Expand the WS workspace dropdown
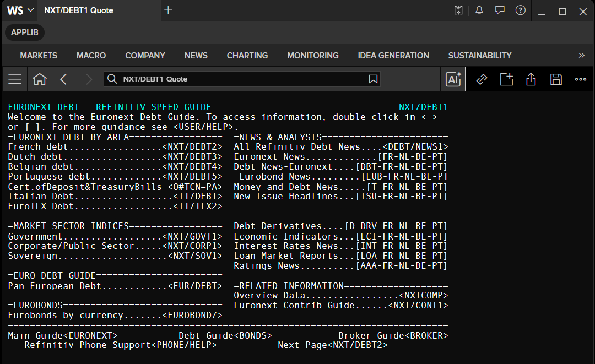595x364 pixels. [x=20, y=10]
